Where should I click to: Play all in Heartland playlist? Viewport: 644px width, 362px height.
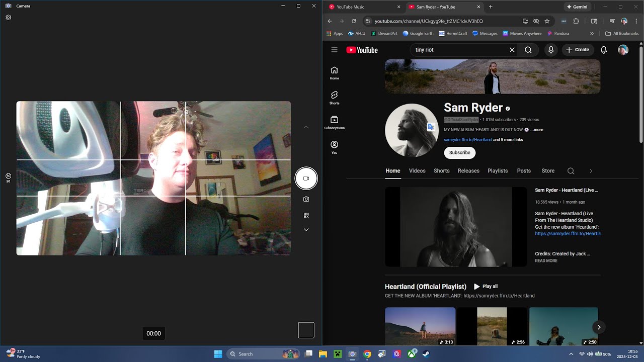point(486,287)
